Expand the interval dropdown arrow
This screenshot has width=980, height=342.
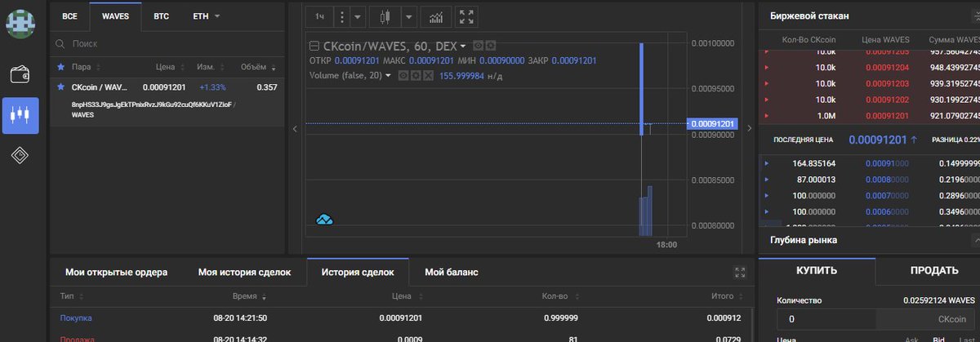coord(359,16)
